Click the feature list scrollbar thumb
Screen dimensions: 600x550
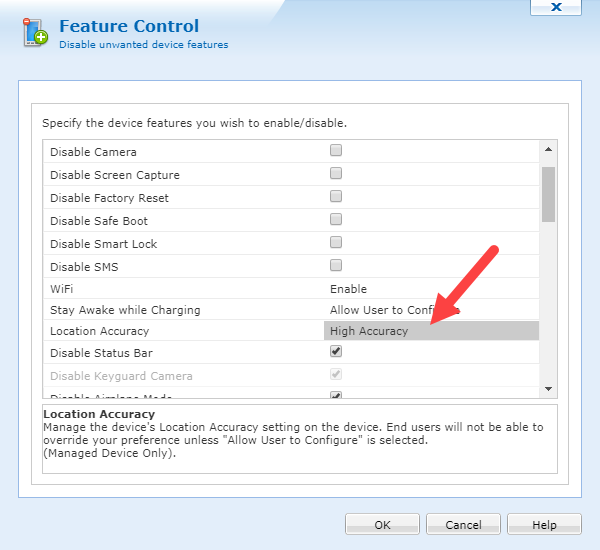tap(548, 194)
